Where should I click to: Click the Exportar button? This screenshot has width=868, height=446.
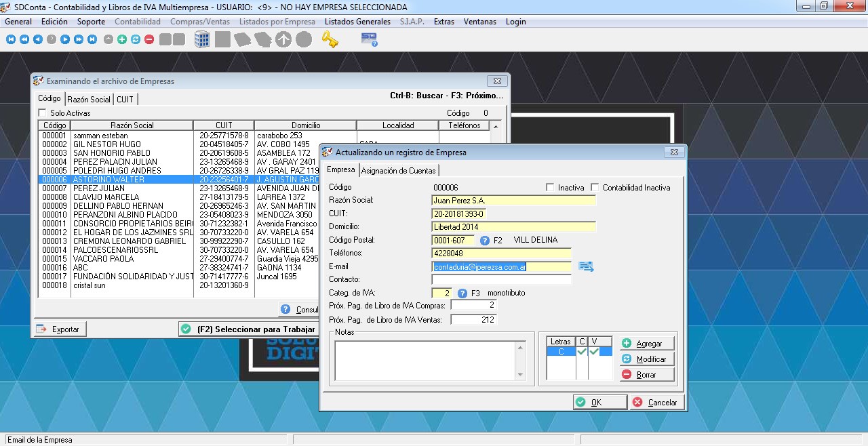pyautogui.click(x=60, y=329)
